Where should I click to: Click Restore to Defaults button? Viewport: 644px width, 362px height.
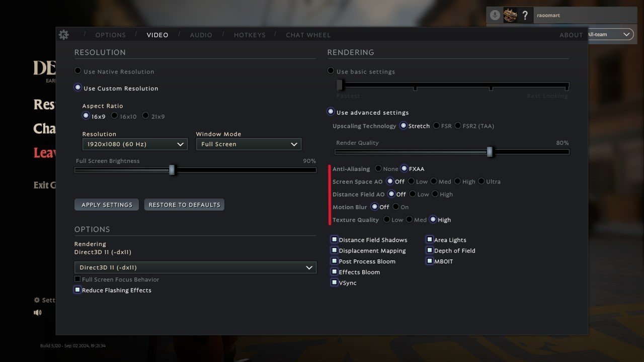(x=184, y=205)
